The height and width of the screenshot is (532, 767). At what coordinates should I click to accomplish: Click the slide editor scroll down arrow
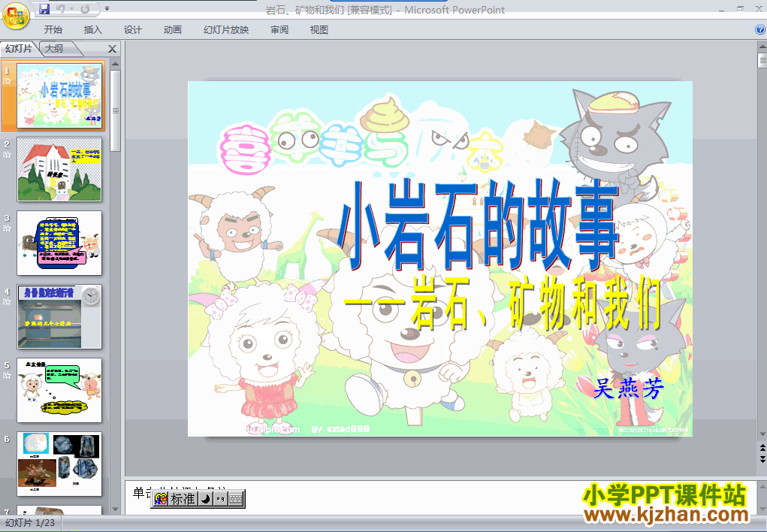pyautogui.click(x=762, y=434)
